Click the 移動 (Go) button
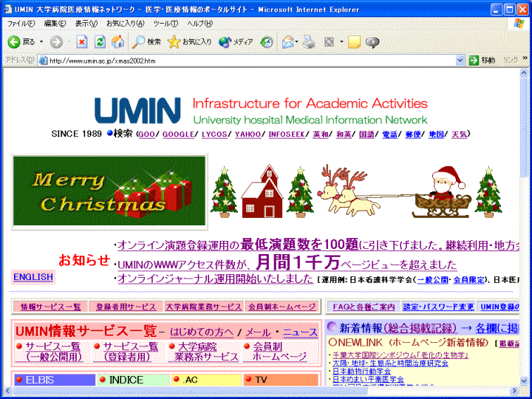This screenshot has width=532, height=399. 484,60
